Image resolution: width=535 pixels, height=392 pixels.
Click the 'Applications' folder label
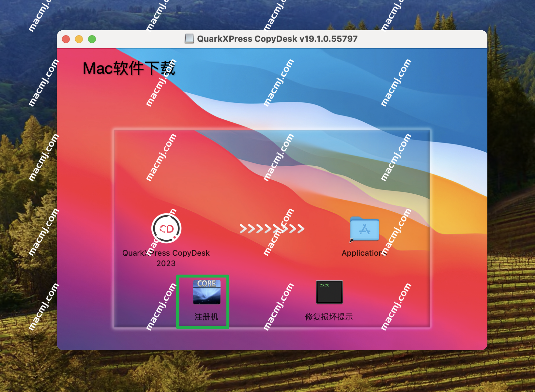point(364,253)
